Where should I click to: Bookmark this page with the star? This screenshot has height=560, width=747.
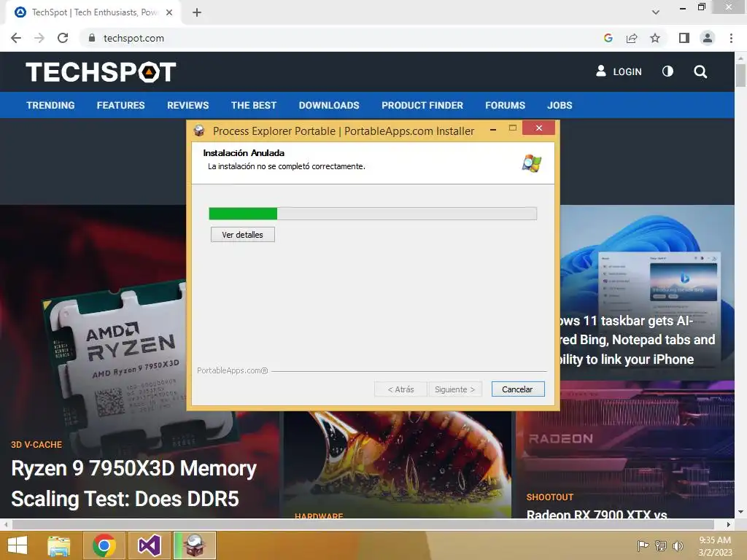(x=655, y=38)
